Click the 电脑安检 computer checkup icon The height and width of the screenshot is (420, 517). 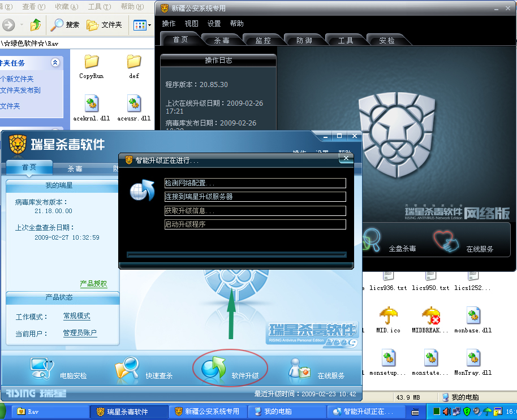click(41, 369)
